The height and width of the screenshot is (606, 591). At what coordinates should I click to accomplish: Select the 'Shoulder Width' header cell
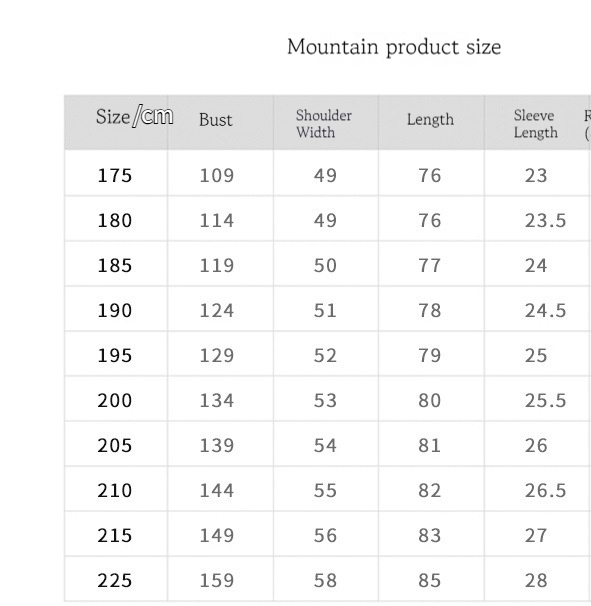point(324,124)
